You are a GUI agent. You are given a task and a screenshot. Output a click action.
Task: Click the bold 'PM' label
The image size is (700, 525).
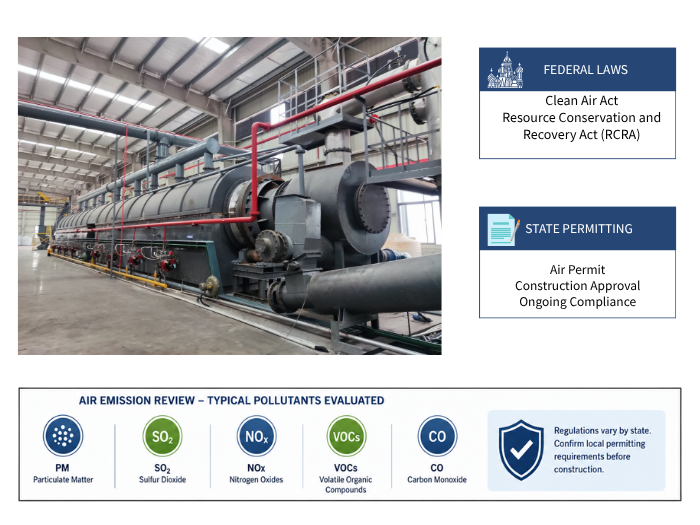coord(62,467)
